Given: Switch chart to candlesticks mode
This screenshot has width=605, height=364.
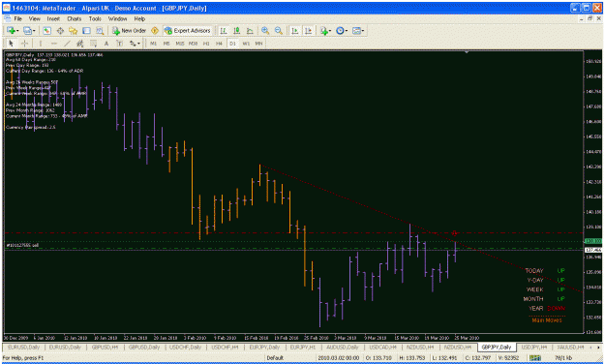Looking at the screenshot, I should pos(236,30).
